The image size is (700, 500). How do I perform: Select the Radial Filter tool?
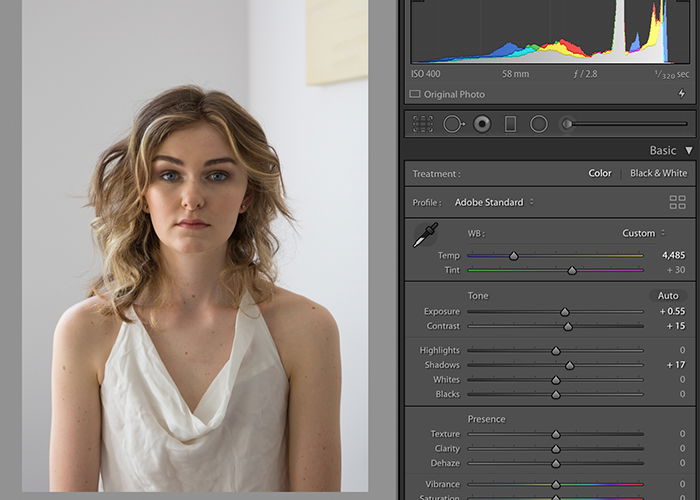(538, 124)
